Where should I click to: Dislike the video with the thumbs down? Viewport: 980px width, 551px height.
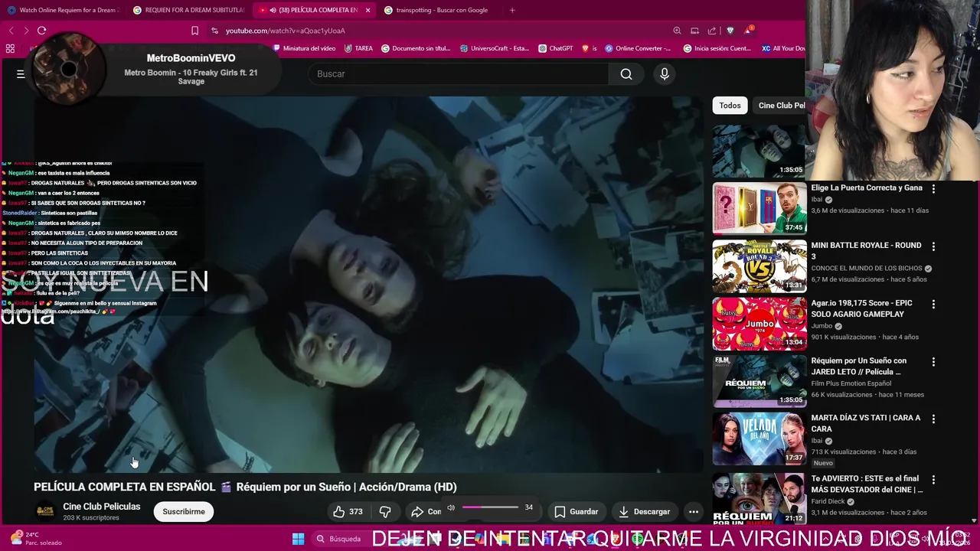[386, 511]
